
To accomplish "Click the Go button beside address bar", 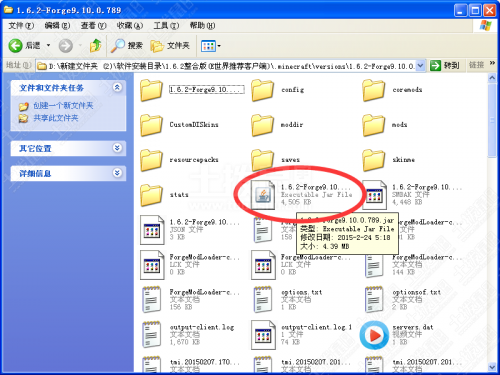I will pos(445,65).
